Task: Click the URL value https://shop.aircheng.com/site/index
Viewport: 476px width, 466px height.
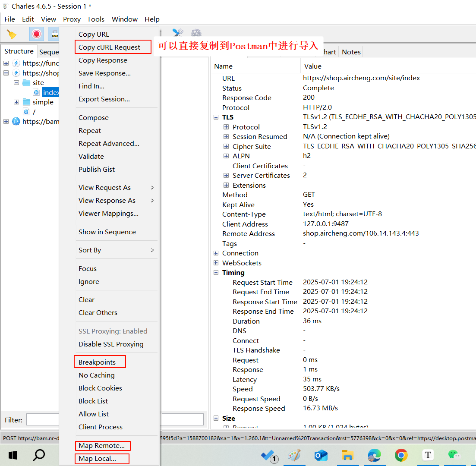Action: pos(361,78)
